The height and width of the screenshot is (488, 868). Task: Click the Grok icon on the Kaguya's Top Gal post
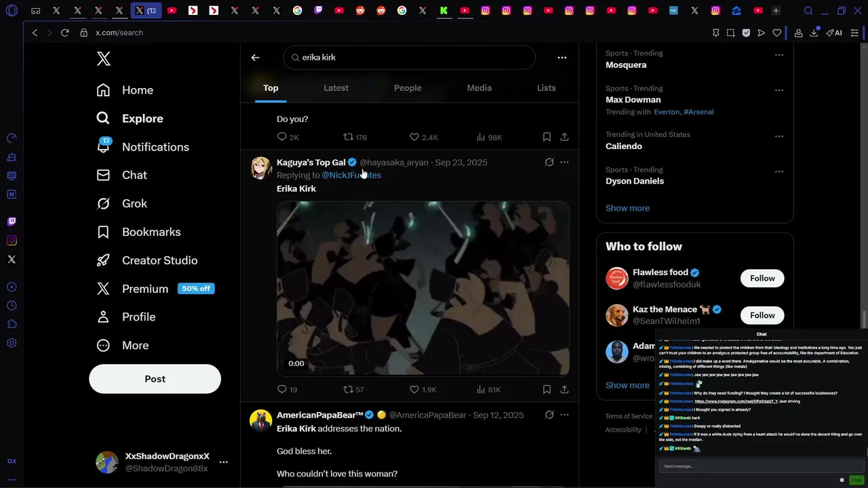(549, 163)
